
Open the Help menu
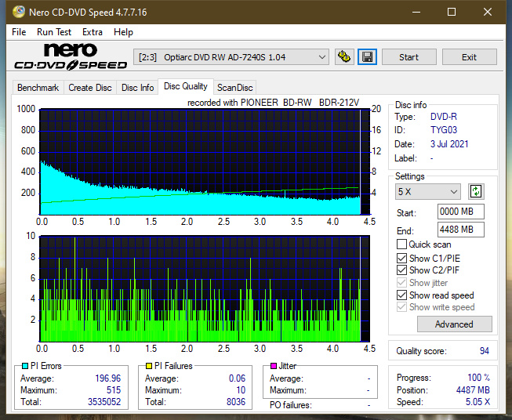(123, 32)
